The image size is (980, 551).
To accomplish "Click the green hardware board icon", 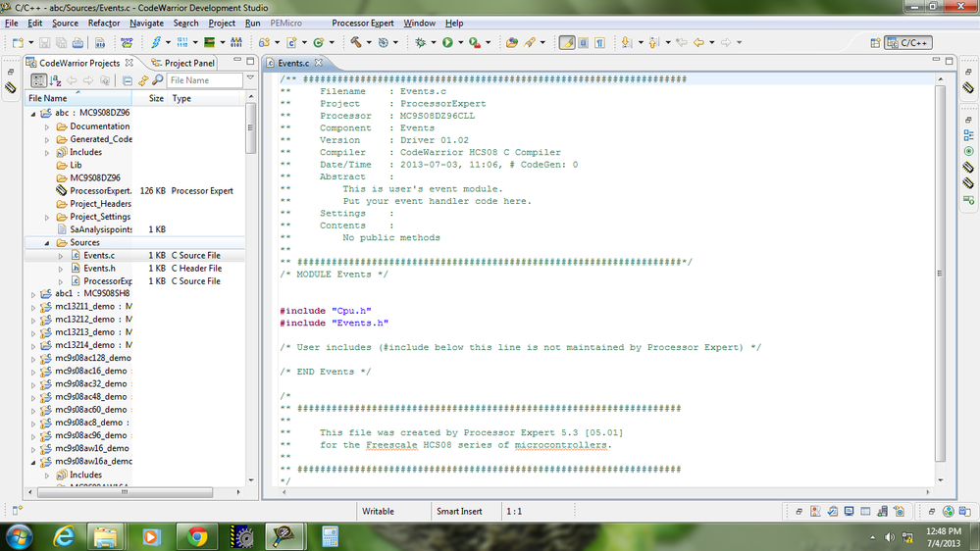I will tap(210, 42).
